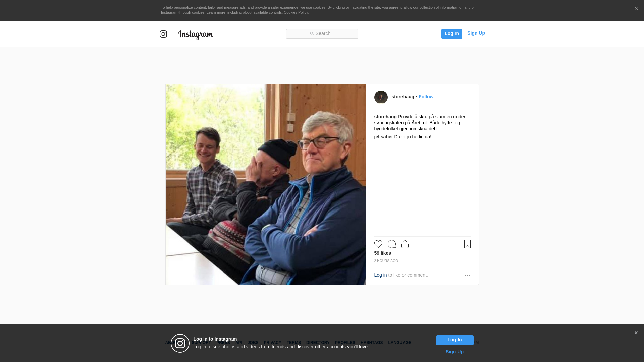The height and width of the screenshot is (362, 644).
Task: Click Instagram logo in bottom banner
Action: click(x=180, y=343)
